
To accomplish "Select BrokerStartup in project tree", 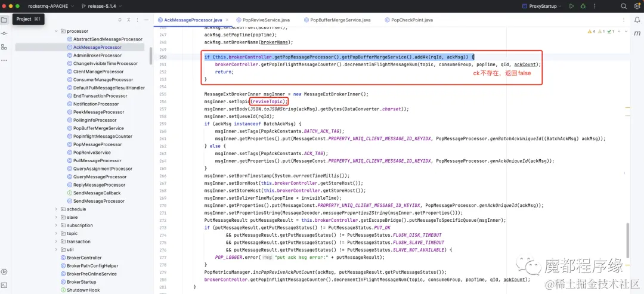I will 81,282.
